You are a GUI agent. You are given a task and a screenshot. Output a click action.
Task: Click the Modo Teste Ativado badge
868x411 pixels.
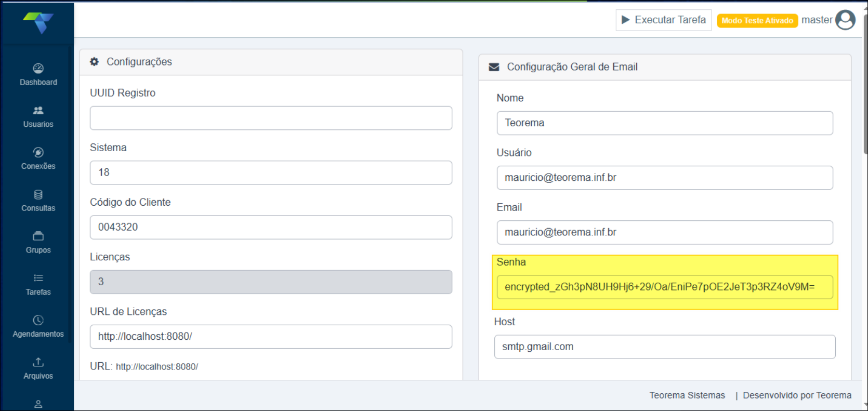pos(757,21)
